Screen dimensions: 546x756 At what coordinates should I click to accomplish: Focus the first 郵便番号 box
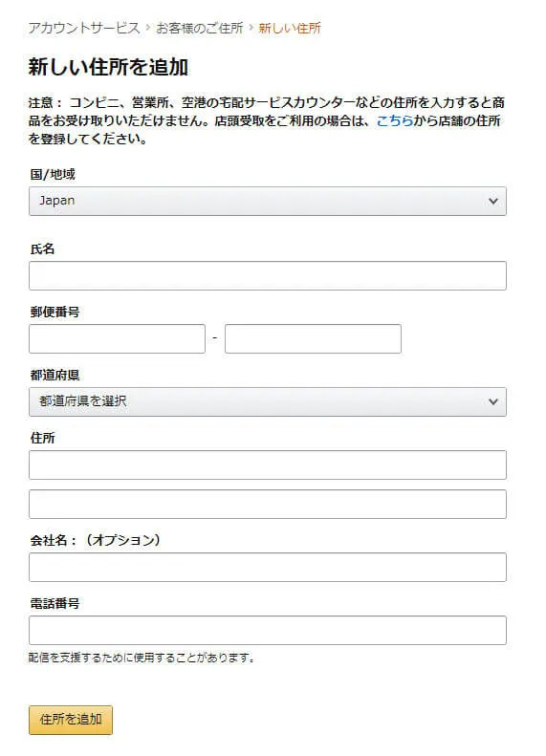click(118, 338)
